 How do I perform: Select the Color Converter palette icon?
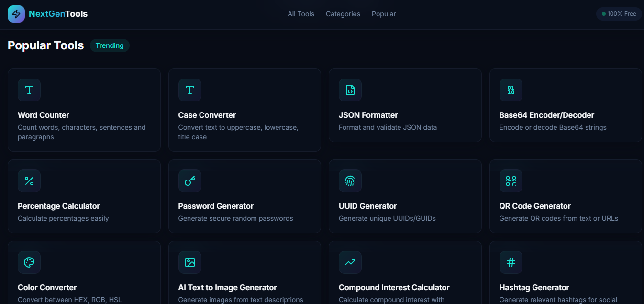29,262
